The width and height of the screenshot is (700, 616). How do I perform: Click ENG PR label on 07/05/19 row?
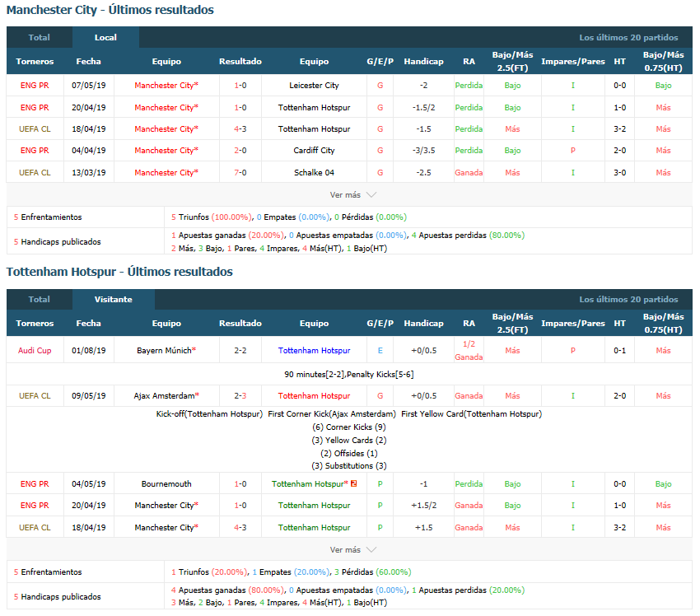point(35,86)
